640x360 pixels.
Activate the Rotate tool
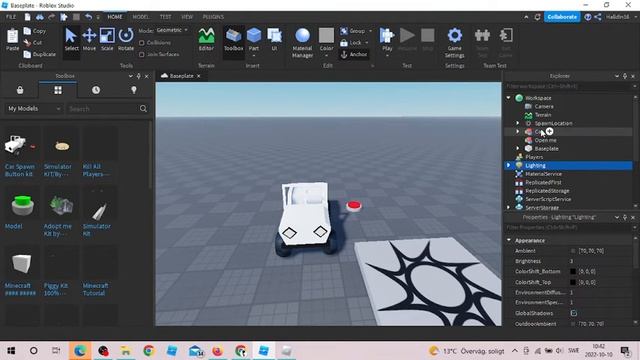coord(126,40)
